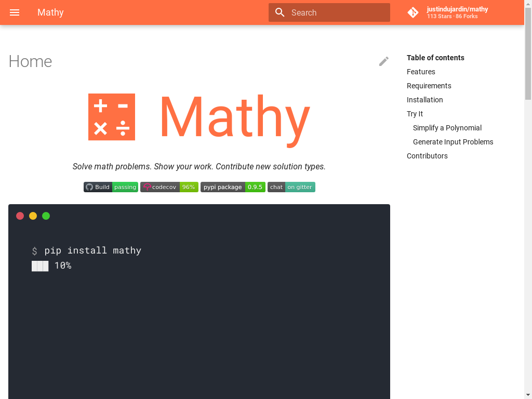This screenshot has width=532, height=399.
Task: Click the 'Table of contents' heading
Action: pyautogui.click(x=435, y=58)
